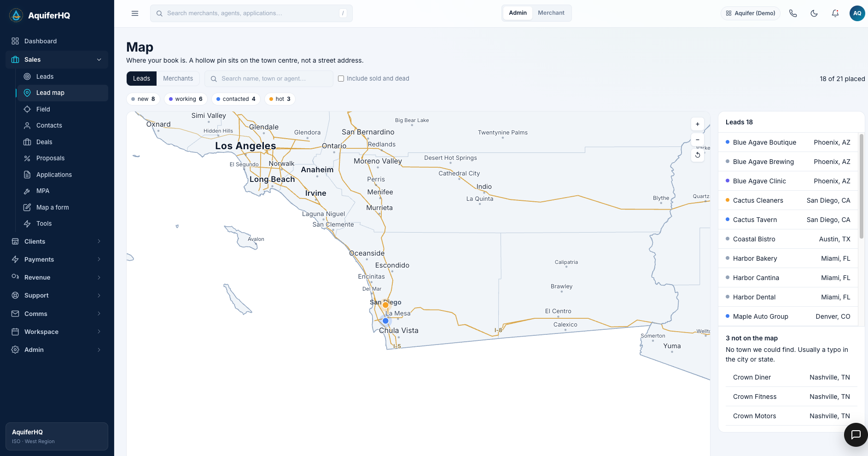
Task: Toggle the working status filter chip
Action: [x=186, y=99]
